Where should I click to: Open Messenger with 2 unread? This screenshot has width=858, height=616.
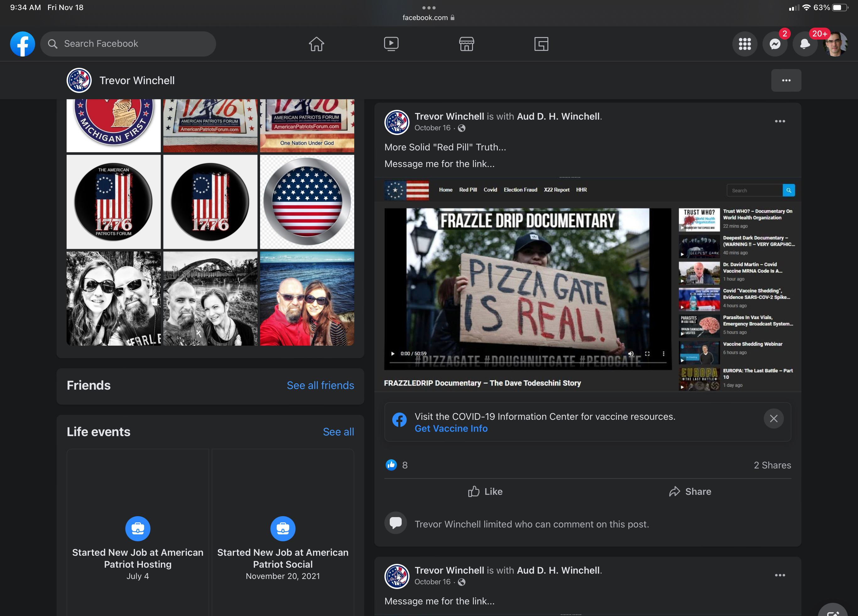[775, 44]
